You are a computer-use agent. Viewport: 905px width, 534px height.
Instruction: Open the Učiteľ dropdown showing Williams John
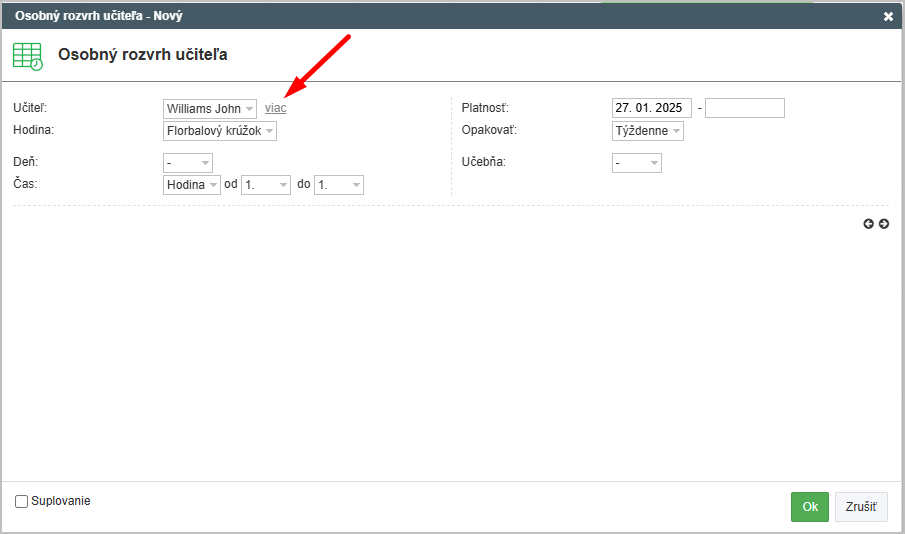pyautogui.click(x=210, y=108)
